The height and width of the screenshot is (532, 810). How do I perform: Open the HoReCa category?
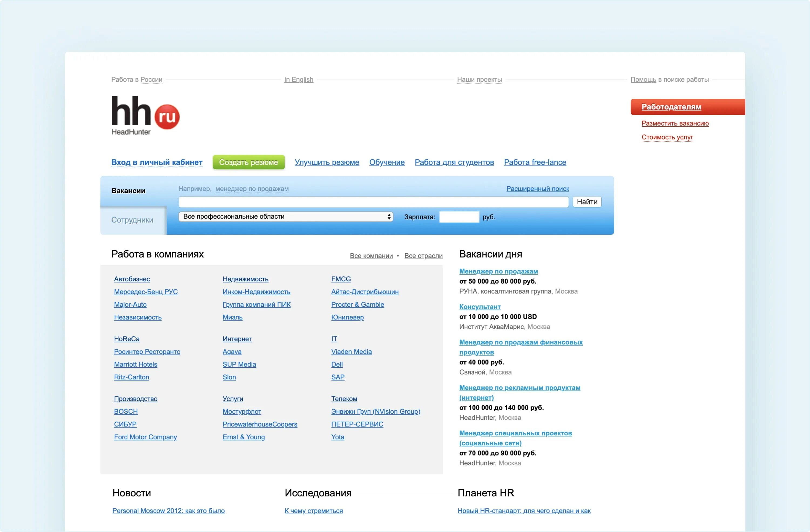point(127,339)
